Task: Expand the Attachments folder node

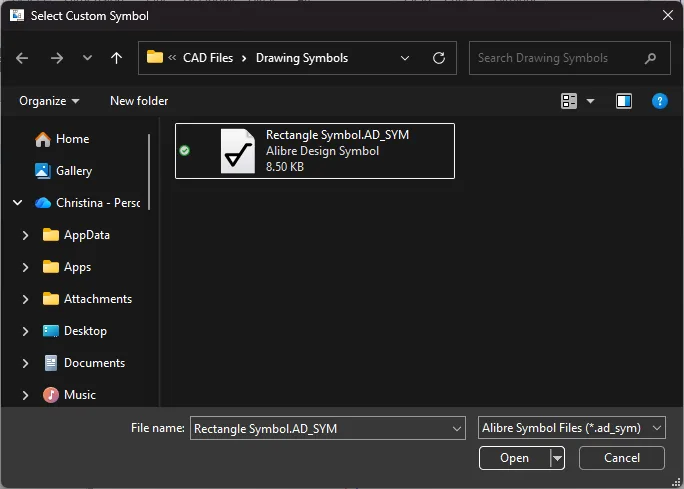Action: click(x=25, y=299)
